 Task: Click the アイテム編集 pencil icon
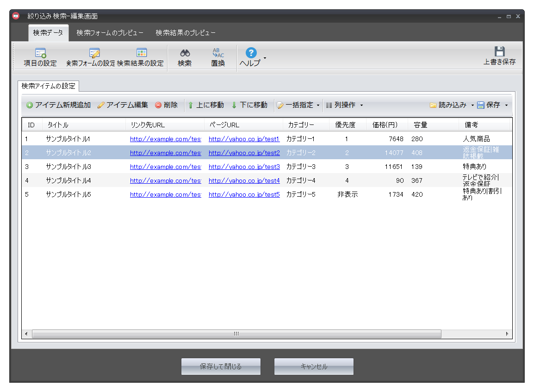[101, 106]
